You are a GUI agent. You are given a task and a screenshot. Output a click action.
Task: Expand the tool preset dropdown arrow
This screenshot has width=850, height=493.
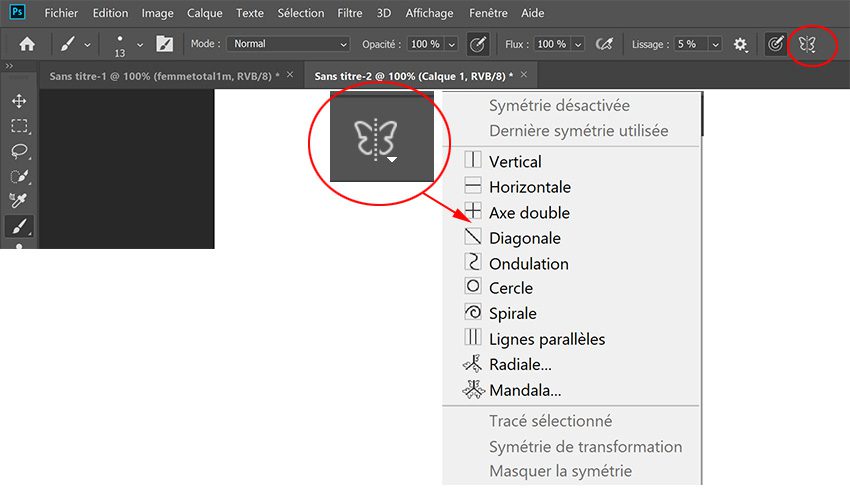click(x=87, y=45)
